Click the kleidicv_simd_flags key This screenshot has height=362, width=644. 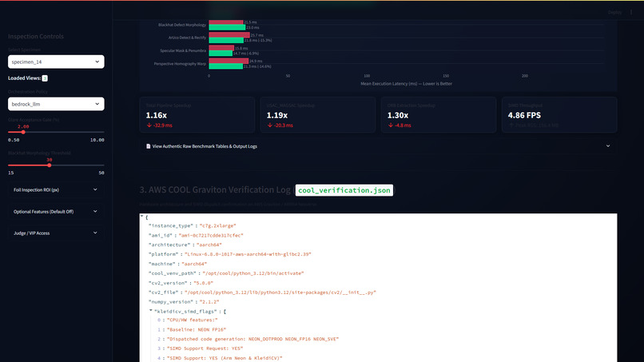point(185,312)
